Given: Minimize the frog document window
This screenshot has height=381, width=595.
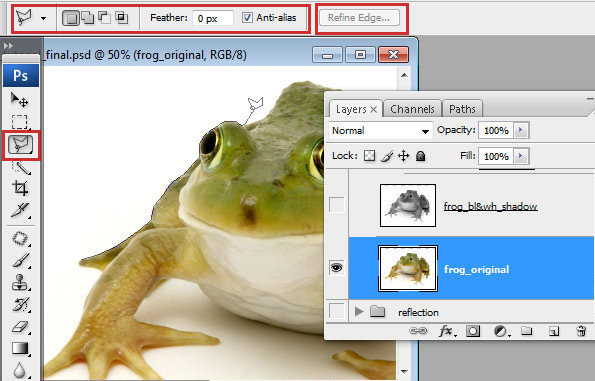Looking at the screenshot, I should coord(327,55).
